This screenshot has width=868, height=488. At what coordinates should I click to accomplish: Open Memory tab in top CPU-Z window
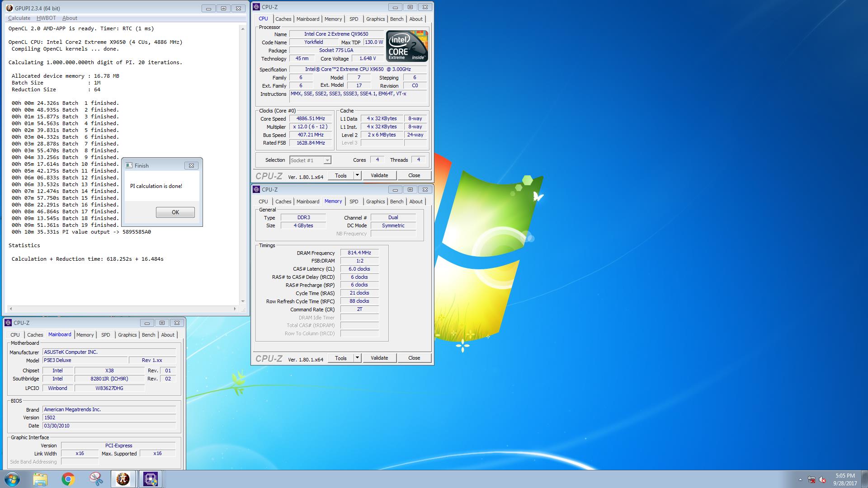pyautogui.click(x=333, y=19)
